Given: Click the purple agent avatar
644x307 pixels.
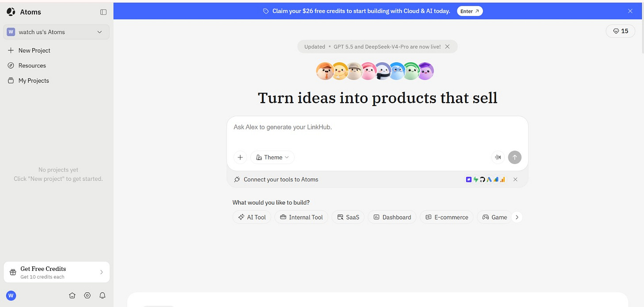Looking at the screenshot, I should (x=426, y=71).
